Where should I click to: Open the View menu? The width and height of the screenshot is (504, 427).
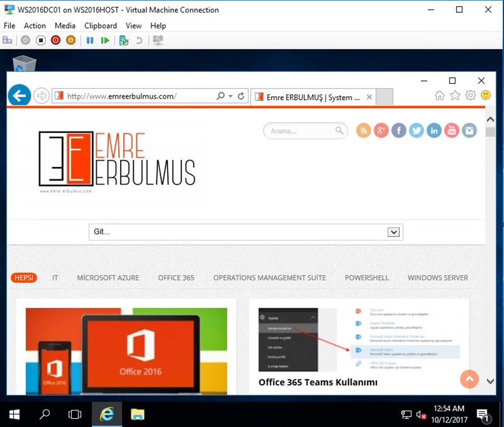point(133,26)
